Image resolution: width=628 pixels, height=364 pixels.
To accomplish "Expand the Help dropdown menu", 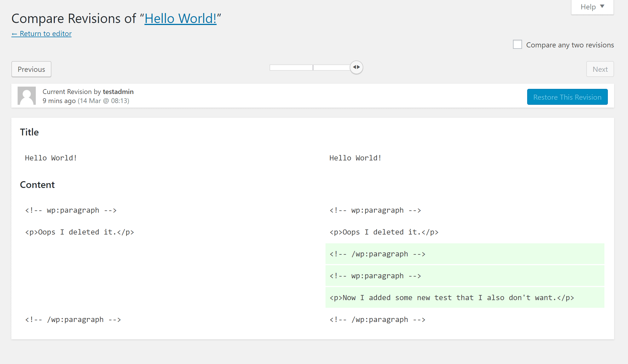I will tap(591, 7).
